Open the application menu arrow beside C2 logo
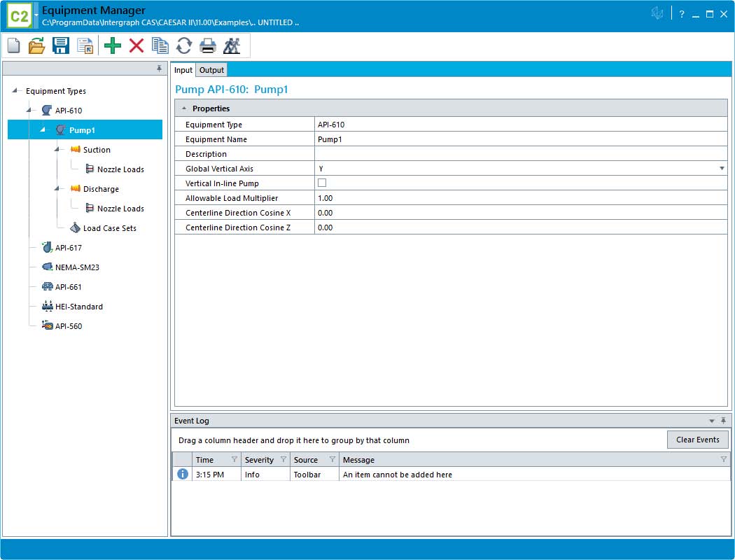Image resolution: width=735 pixels, height=560 pixels. click(x=36, y=16)
